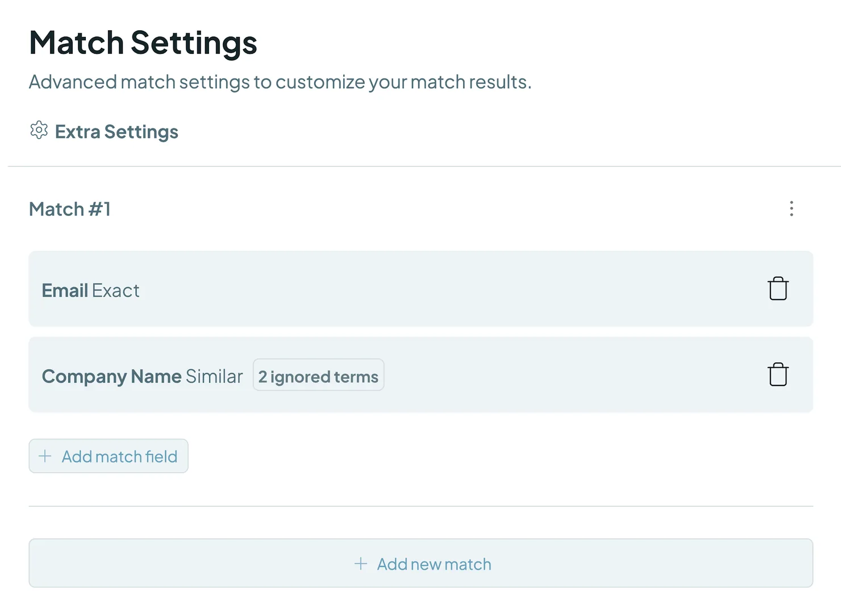Click Add new match button
841x616 pixels.
click(421, 563)
